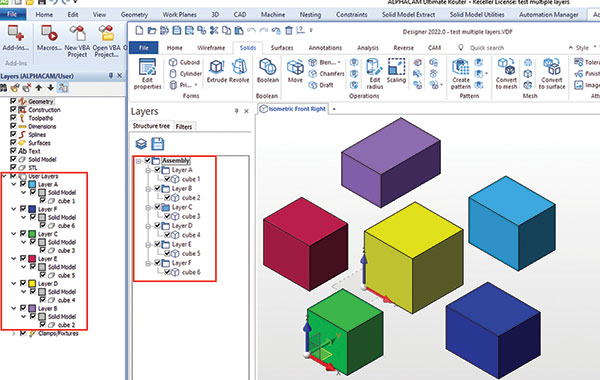
Task: Collapse Layer F in ALPHACAM User Layers
Action: (x=14, y=209)
